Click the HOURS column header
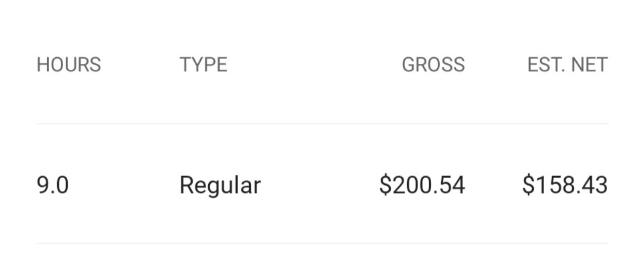This screenshot has width=644, height=277. pyautogui.click(x=68, y=65)
